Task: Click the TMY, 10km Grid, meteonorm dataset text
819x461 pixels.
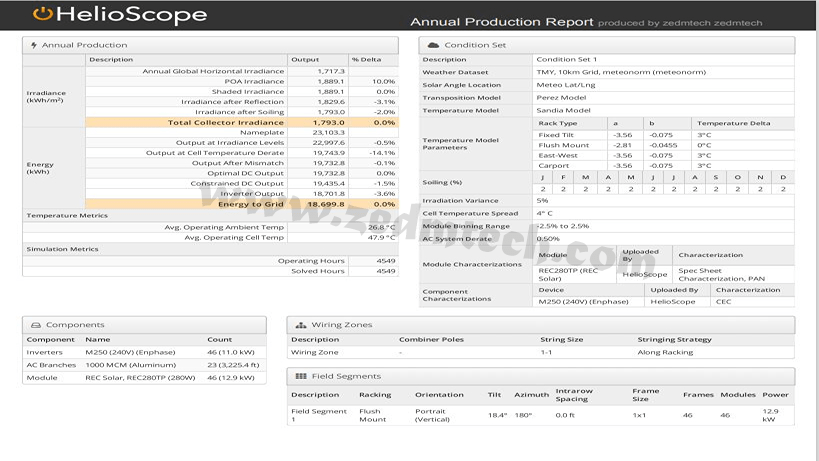Action: (621, 72)
